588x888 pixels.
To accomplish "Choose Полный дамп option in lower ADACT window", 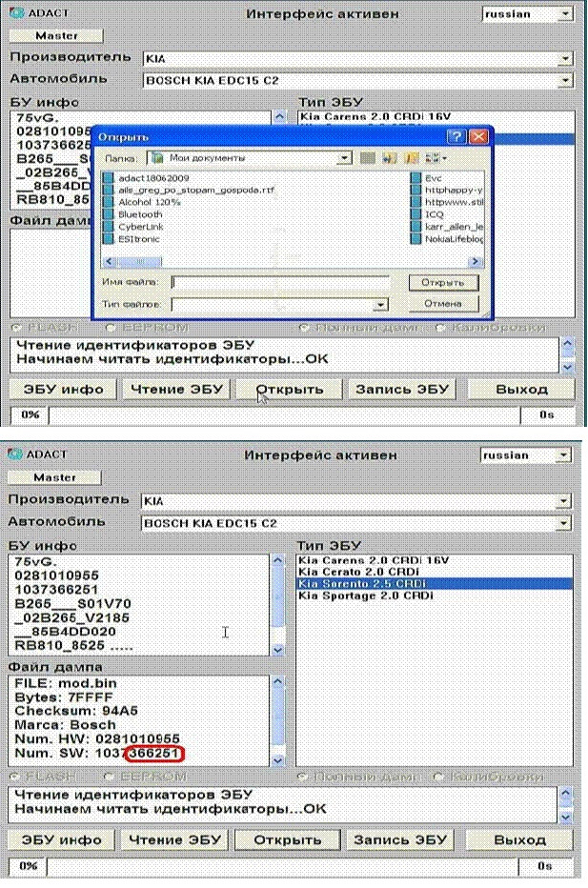I will click(302, 777).
